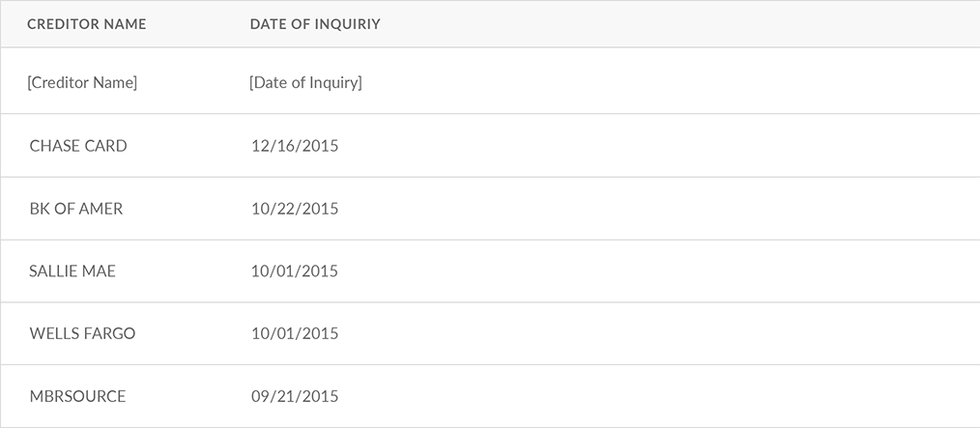Click the inquiry date beside SALLIE MAE
Screen dimensions: 980x428
coord(295,271)
